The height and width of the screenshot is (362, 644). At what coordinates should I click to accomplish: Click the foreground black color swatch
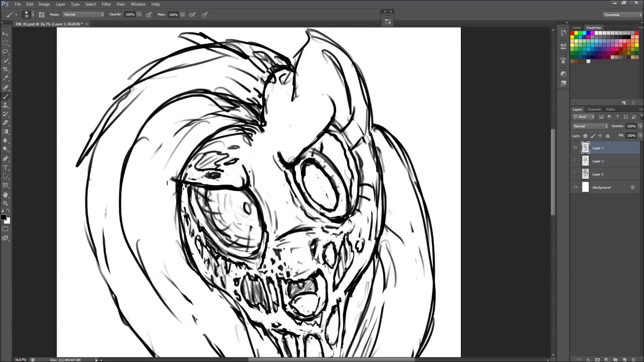[3, 217]
